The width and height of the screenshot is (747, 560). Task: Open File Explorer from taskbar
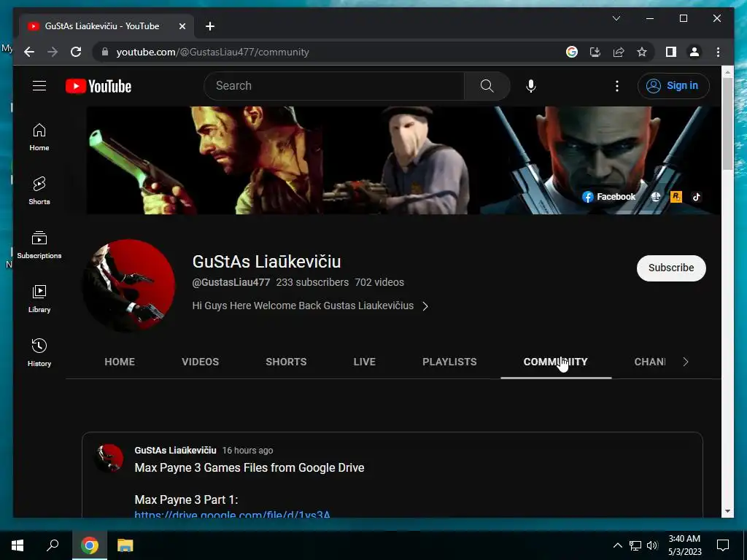tap(125, 545)
